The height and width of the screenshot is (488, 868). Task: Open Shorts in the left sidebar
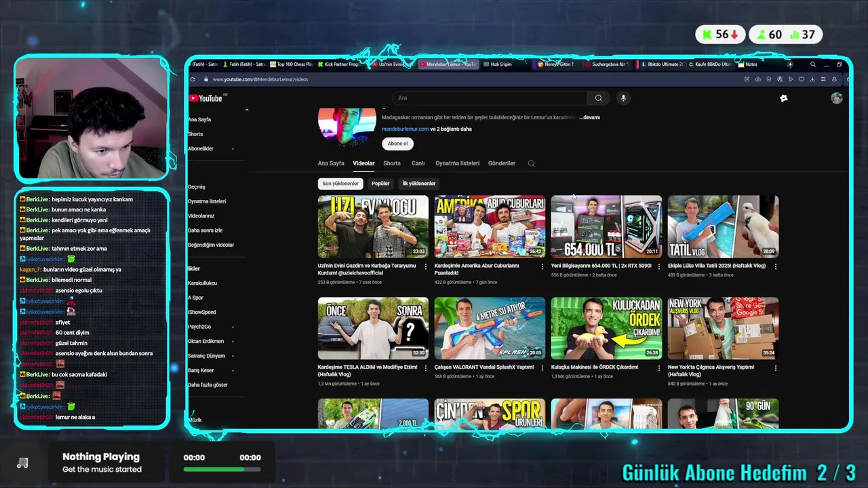click(x=195, y=134)
